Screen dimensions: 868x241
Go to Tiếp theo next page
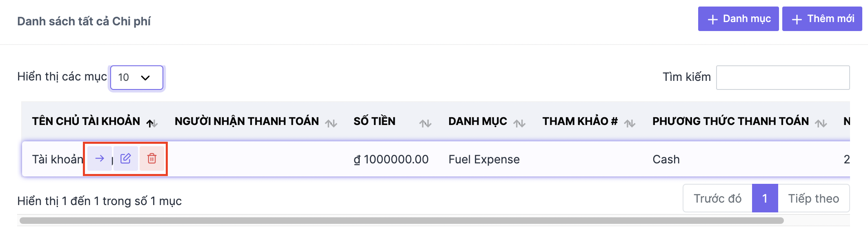tap(814, 199)
